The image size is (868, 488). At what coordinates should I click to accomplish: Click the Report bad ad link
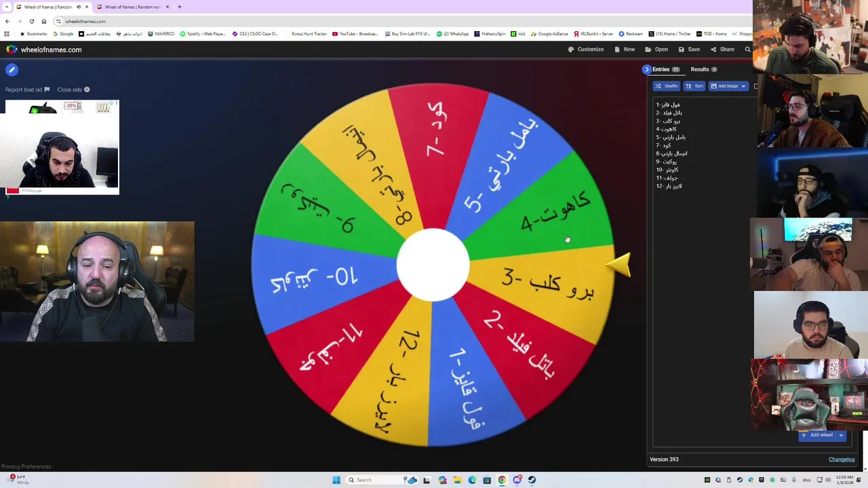point(27,89)
